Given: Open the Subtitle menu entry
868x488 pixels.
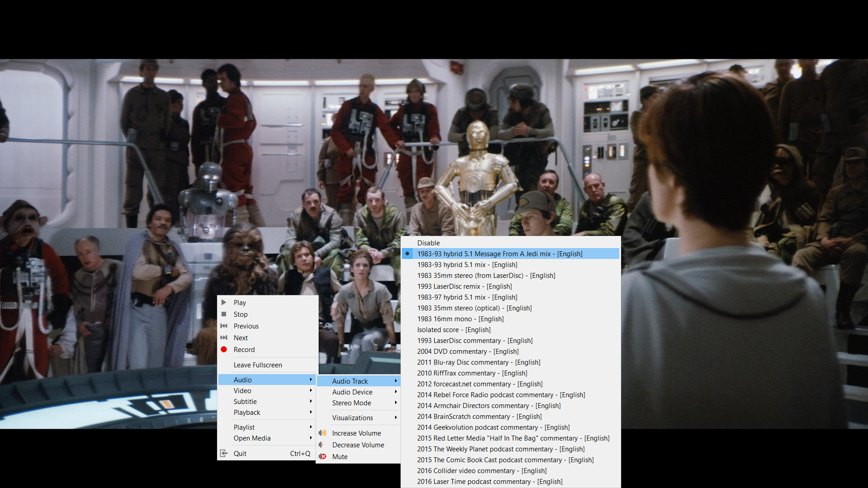Looking at the screenshot, I should click(268, 401).
